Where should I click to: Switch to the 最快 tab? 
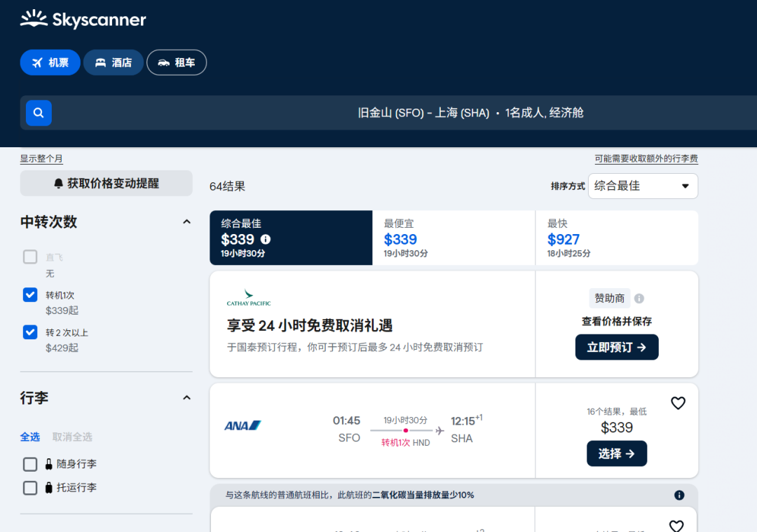pyautogui.click(x=616, y=238)
